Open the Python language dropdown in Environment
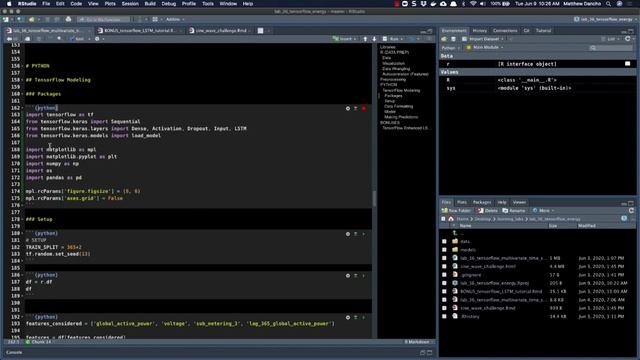This screenshot has height=360, width=640. 451,48
